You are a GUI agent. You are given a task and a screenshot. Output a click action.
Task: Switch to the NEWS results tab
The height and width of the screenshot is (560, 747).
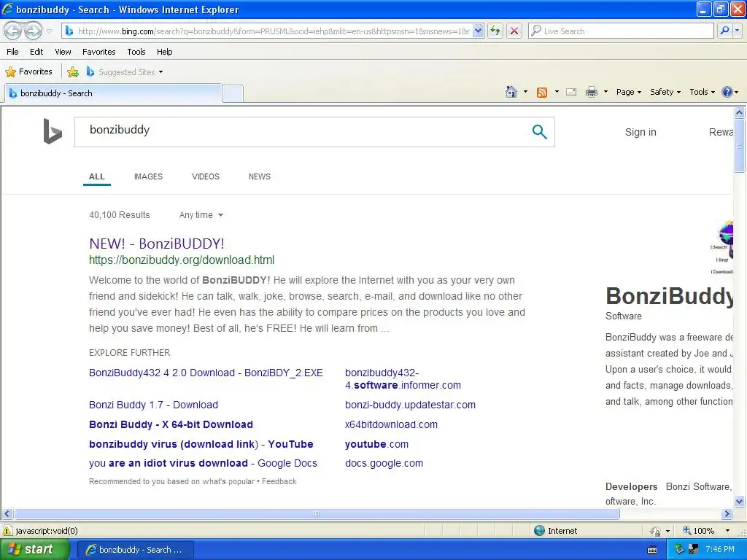click(259, 176)
